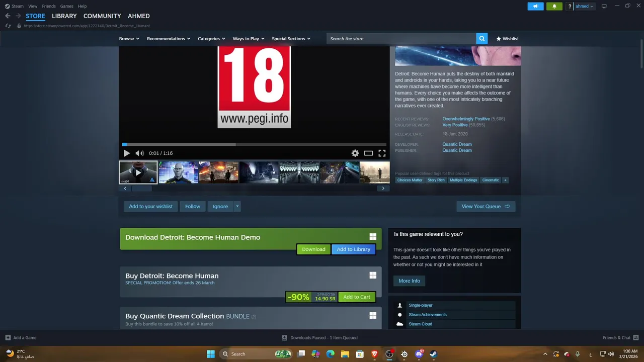
Task: Click the Search the store field
Action: (x=401, y=39)
